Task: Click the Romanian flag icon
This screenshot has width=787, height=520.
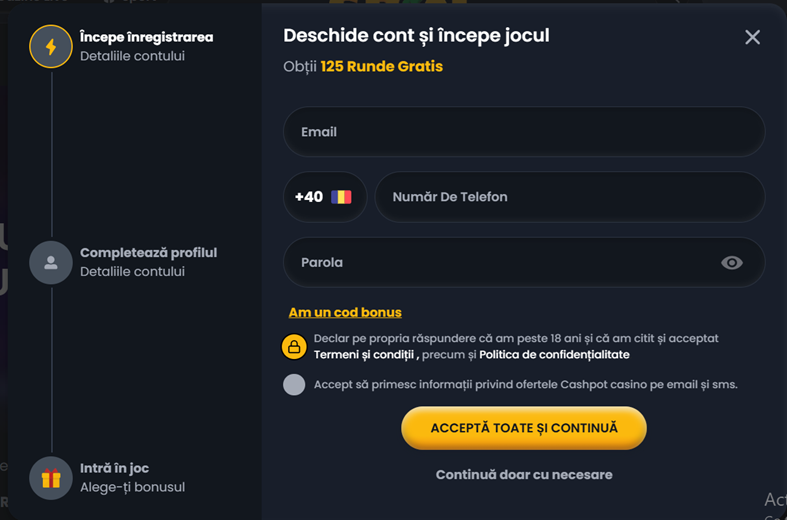Action: (x=342, y=197)
